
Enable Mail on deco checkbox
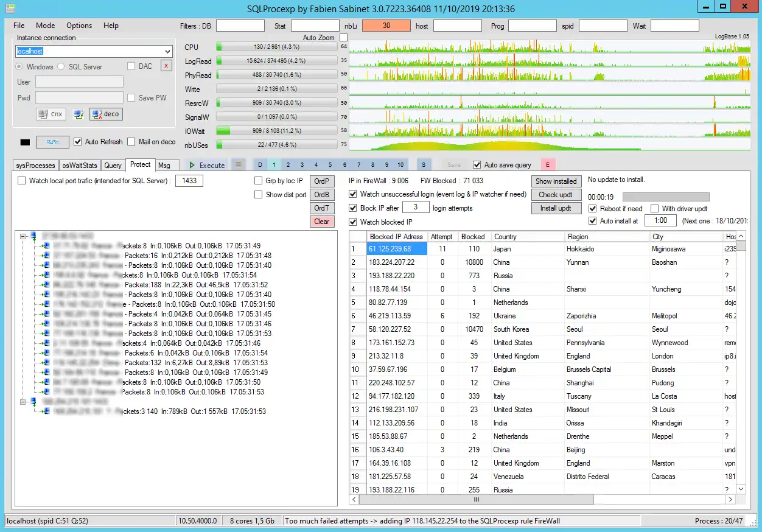click(x=131, y=142)
